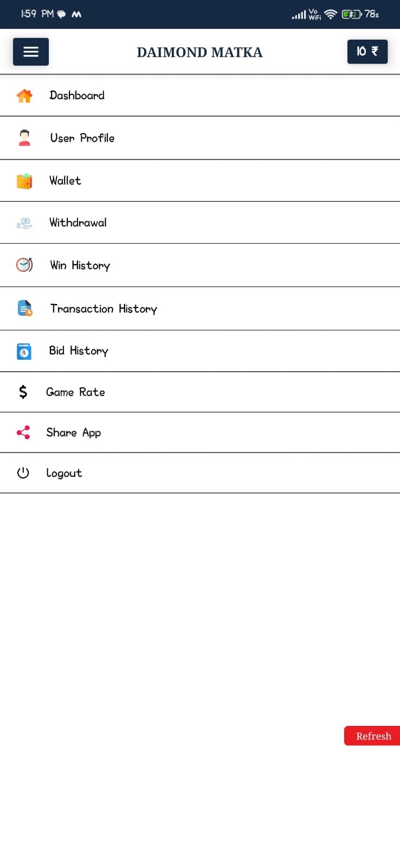This screenshot has width=400, height=868.
Task: Go to Withdrawal menu option
Action: pyautogui.click(x=78, y=222)
